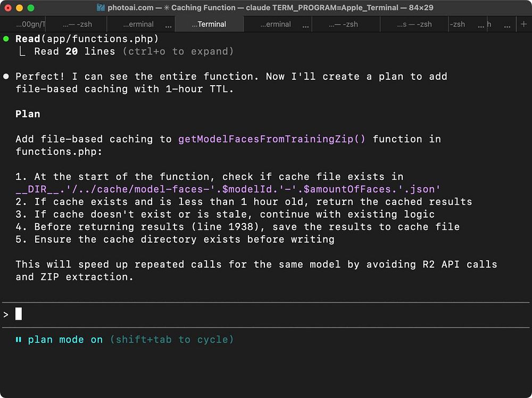Viewport: 532px width, 398px height.
Task: Expand output via "(ctrl+o to expand)" hint
Action: 178,52
